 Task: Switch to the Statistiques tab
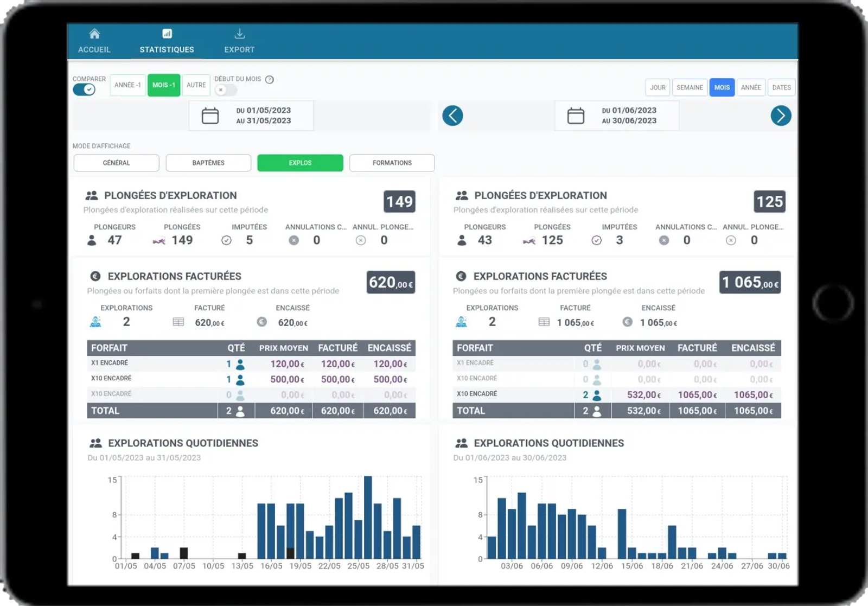click(167, 41)
